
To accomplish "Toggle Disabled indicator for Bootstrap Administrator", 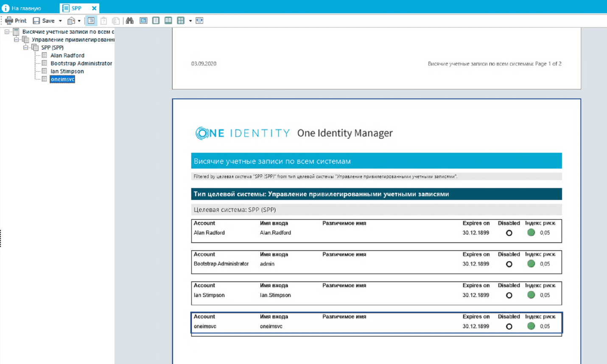I will 509,264.
